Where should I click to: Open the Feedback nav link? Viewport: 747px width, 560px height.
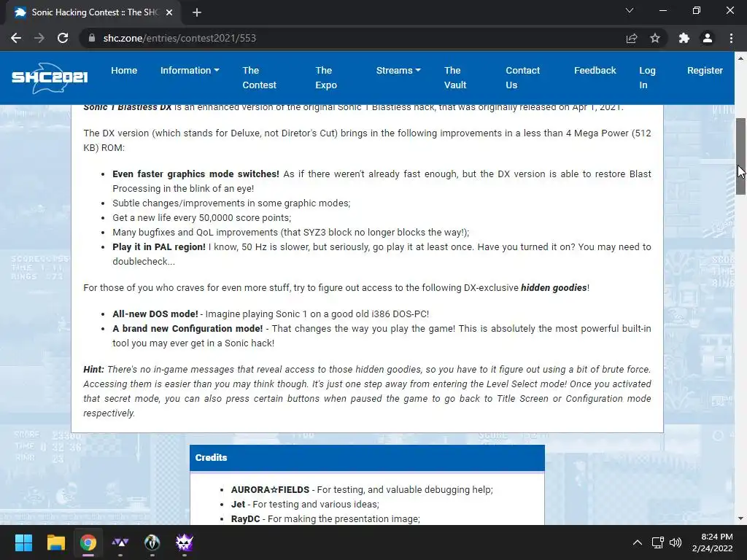click(595, 71)
